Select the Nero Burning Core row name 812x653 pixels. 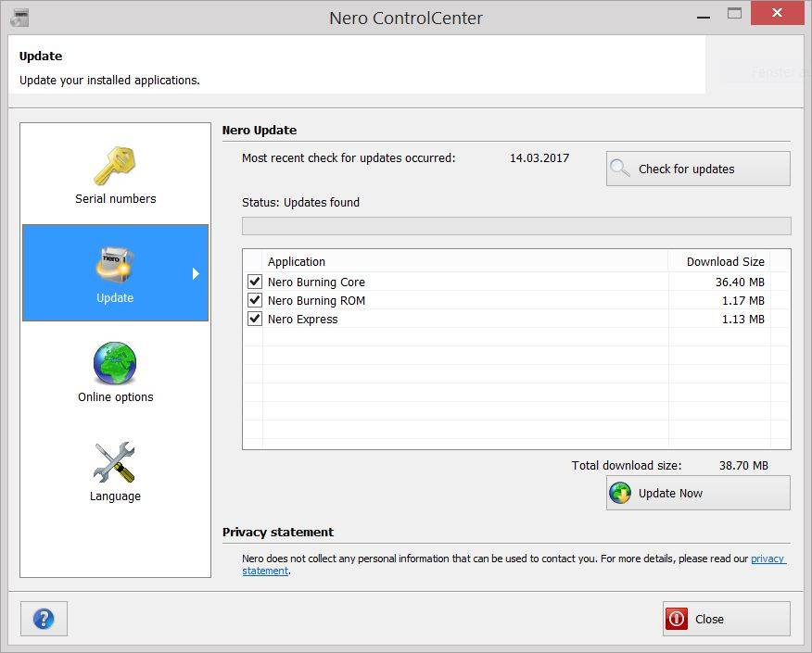(x=316, y=282)
